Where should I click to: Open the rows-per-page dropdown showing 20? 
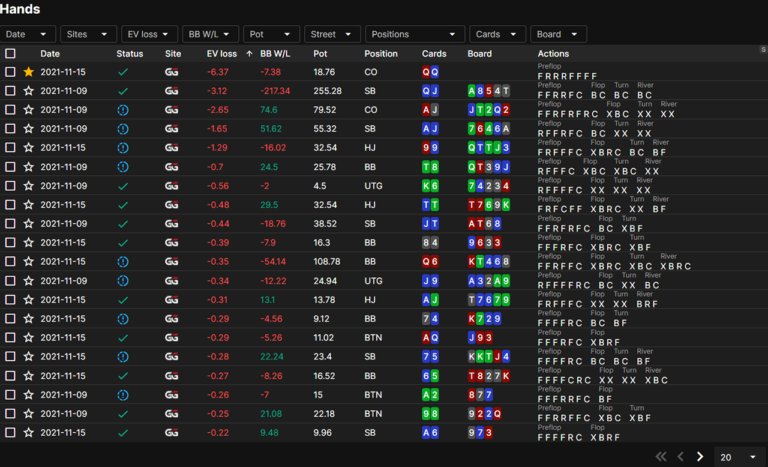coord(739,457)
